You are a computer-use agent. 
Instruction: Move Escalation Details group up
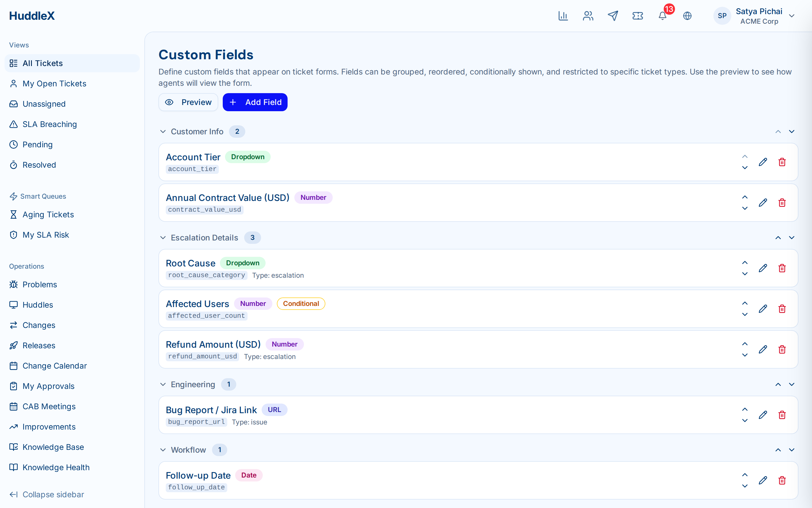tap(778, 238)
